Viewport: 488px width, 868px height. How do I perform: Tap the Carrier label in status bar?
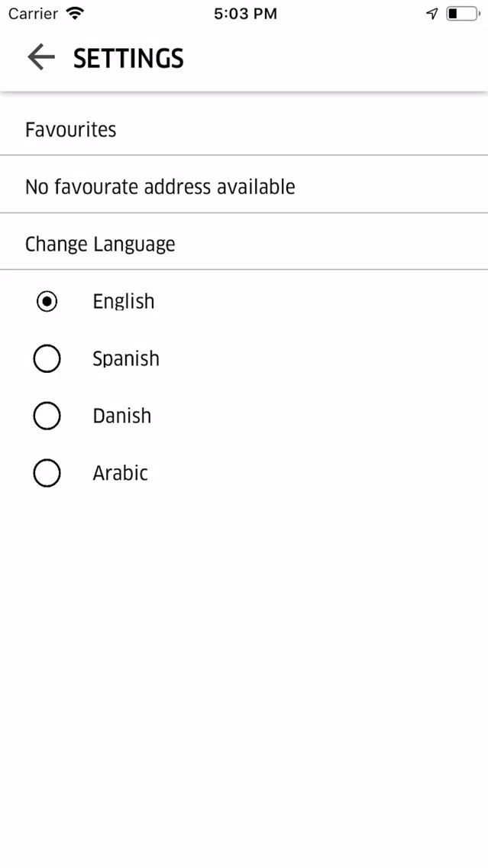pyautogui.click(x=33, y=14)
